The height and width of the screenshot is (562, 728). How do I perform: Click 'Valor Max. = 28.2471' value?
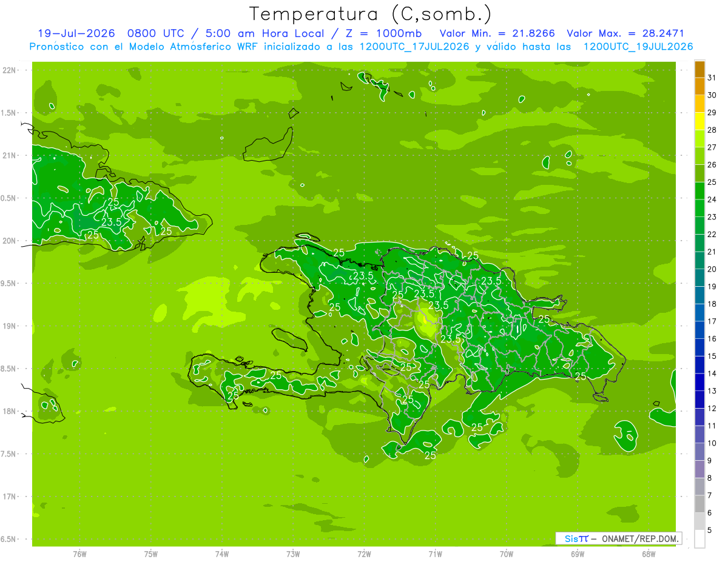(x=625, y=33)
